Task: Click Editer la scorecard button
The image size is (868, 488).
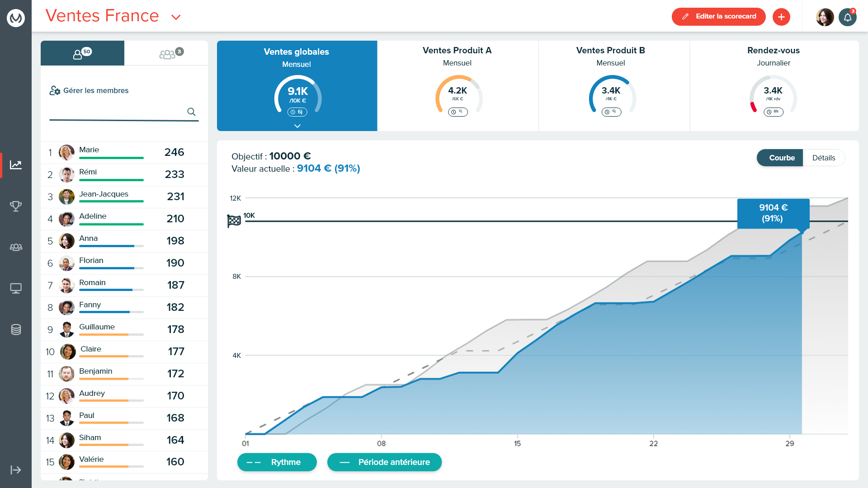Action: 718,17
